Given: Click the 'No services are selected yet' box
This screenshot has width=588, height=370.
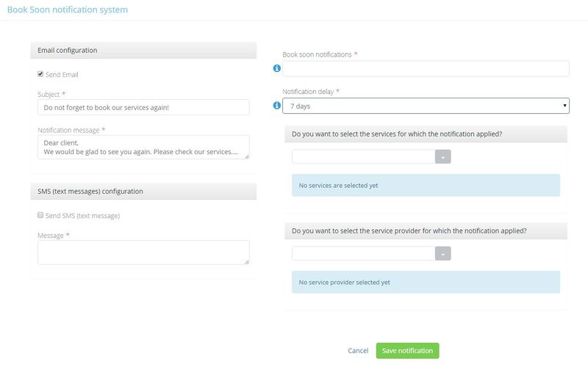Looking at the screenshot, I should [426, 185].
